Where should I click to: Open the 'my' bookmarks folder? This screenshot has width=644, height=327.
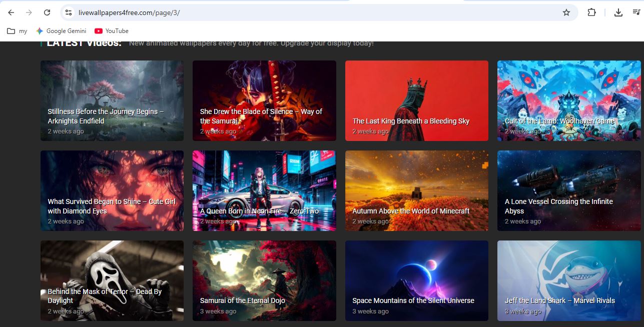[x=18, y=31]
